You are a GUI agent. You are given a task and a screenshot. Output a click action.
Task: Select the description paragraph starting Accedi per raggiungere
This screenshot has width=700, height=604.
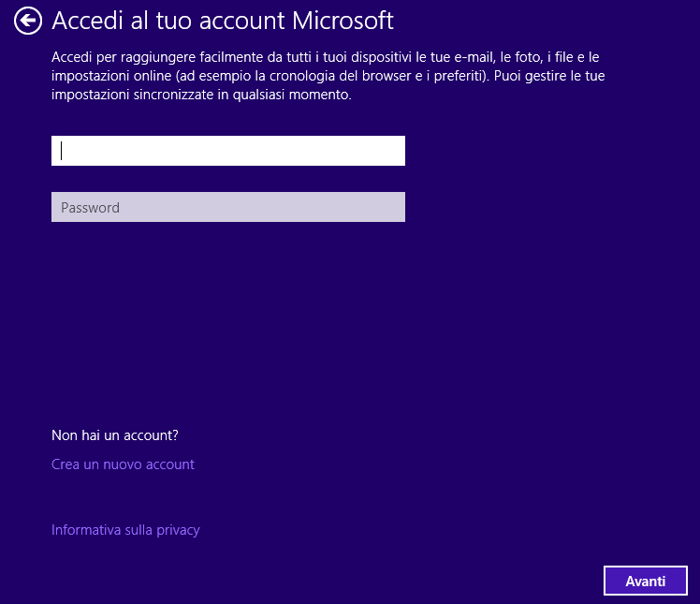click(x=328, y=76)
